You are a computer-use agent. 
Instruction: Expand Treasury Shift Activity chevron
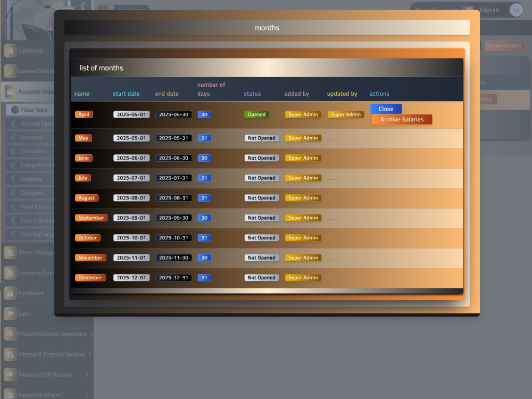tap(87, 375)
